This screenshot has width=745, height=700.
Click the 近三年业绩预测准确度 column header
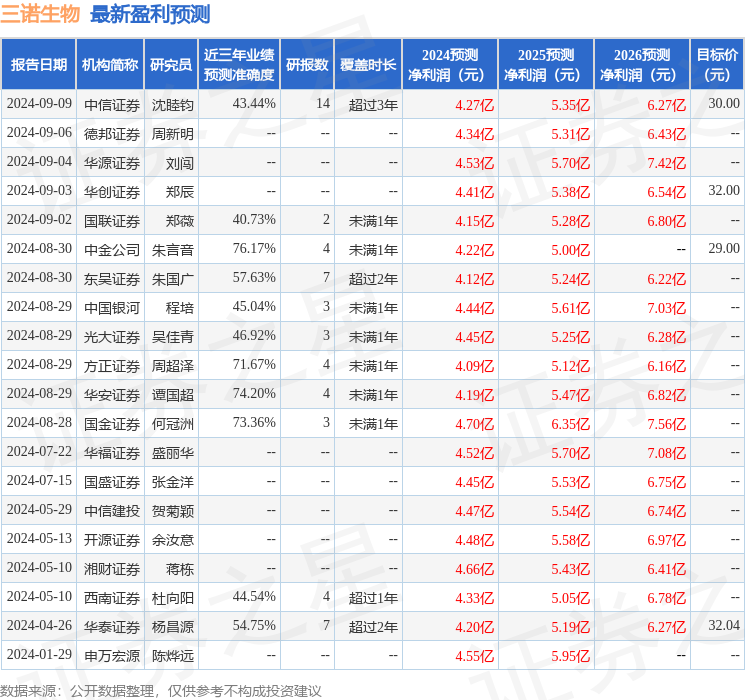point(239,65)
